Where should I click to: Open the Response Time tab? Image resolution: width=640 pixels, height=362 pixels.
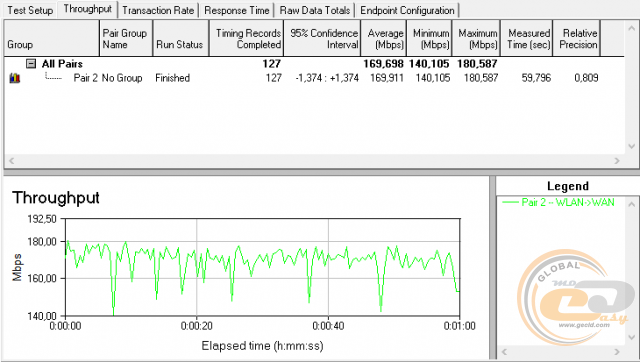(237, 10)
